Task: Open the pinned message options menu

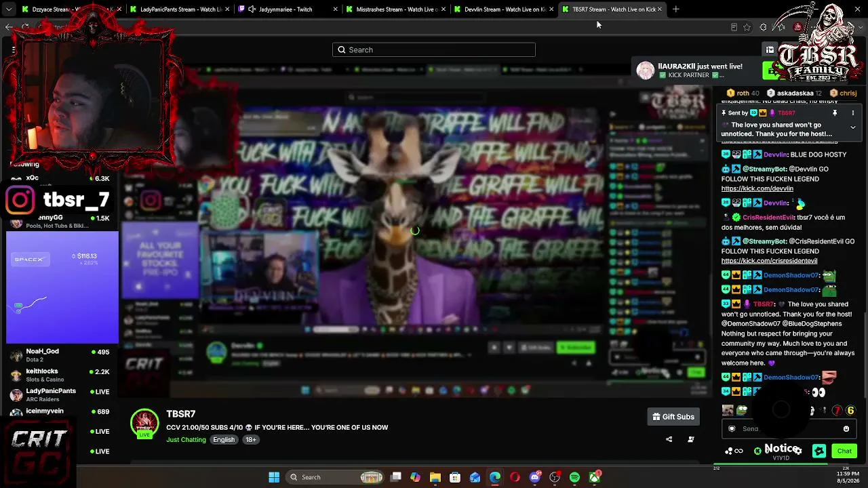Action: point(853,113)
